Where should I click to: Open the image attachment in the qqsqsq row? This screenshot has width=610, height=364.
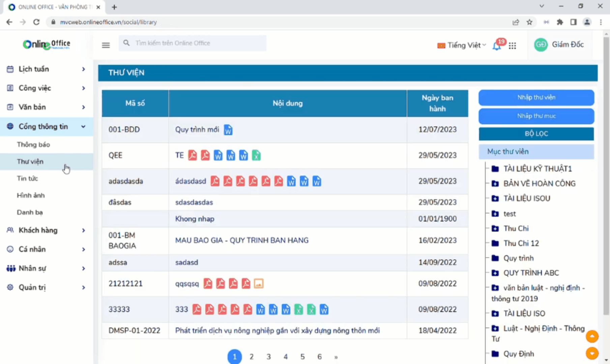(259, 284)
